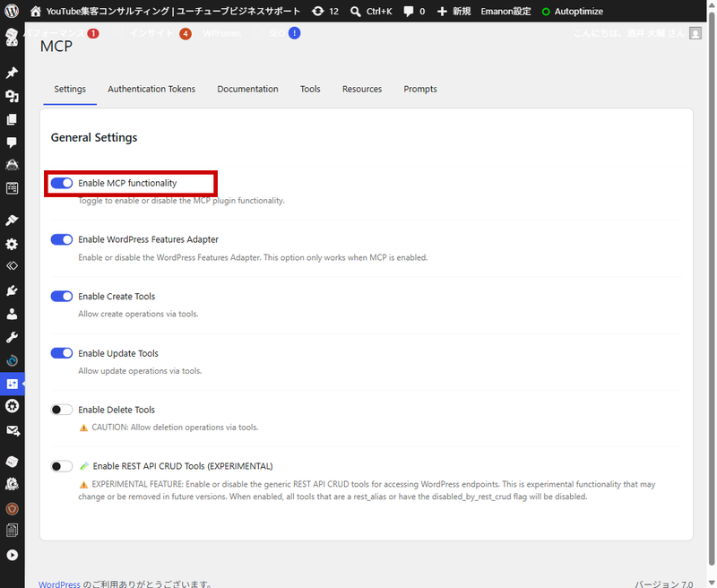Screen dimensions: 717x588
Task: Open Users person sidebar icon
Action: point(12,314)
